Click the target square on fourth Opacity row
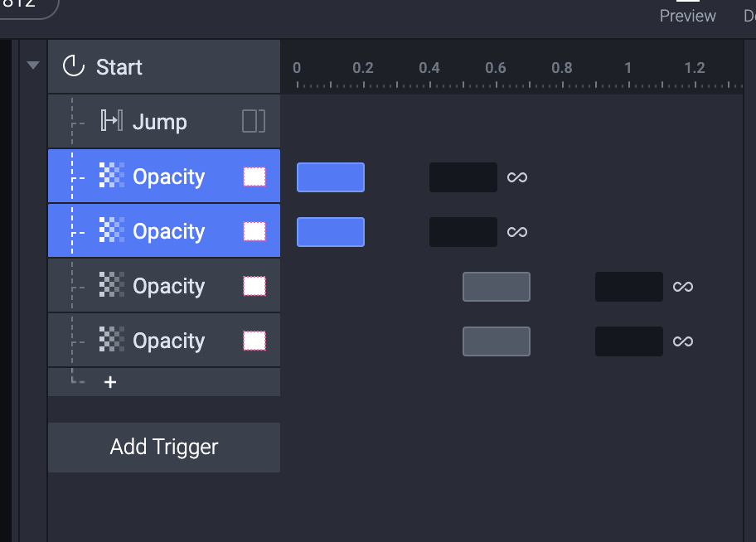Image resolution: width=756 pixels, height=542 pixels. click(254, 341)
